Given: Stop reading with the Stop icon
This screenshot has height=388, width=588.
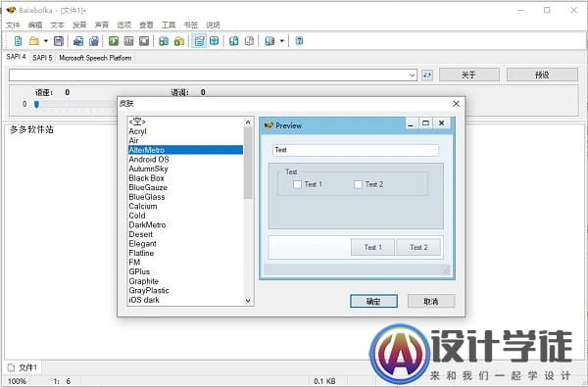Looking at the screenshot, I should tap(144, 41).
